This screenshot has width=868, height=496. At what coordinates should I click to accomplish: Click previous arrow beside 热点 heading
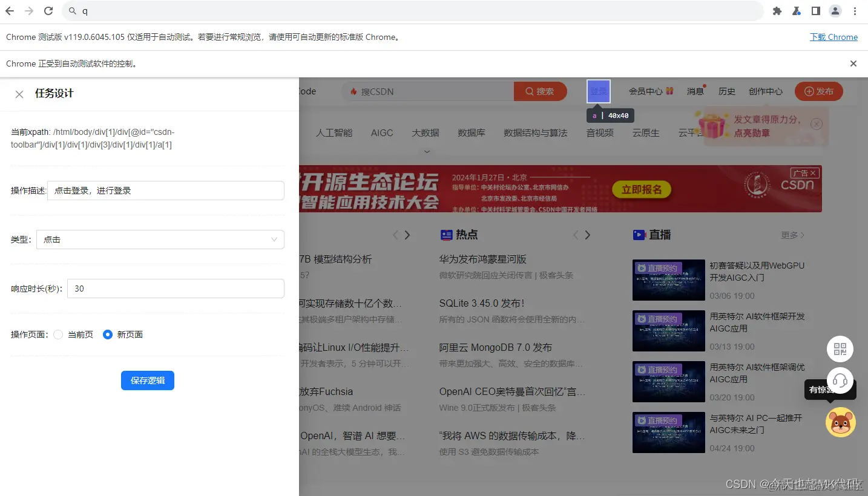(x=576, y=235)
